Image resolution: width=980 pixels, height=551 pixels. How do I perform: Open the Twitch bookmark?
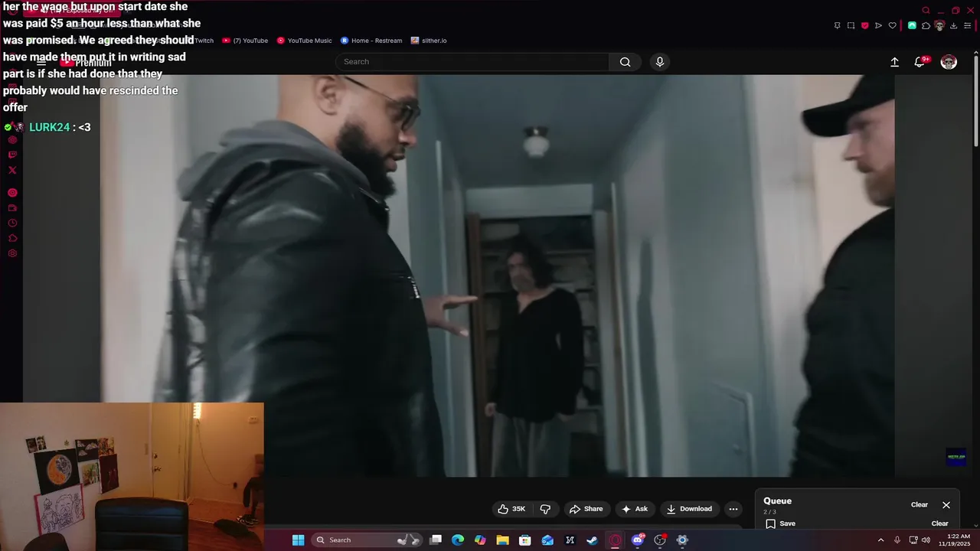pos(204,41)
